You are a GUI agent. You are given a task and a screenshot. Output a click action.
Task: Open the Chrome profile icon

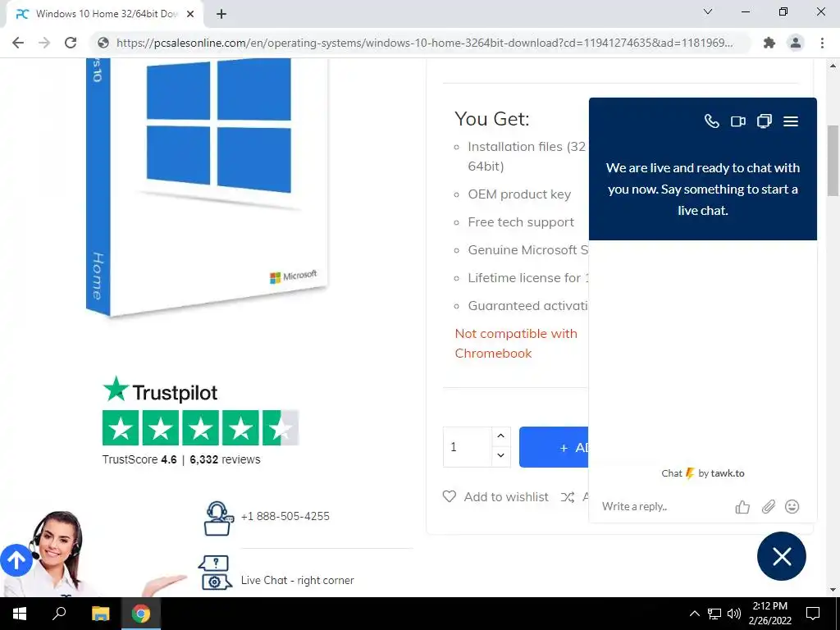pyautogui.click(x=796, y=43)
